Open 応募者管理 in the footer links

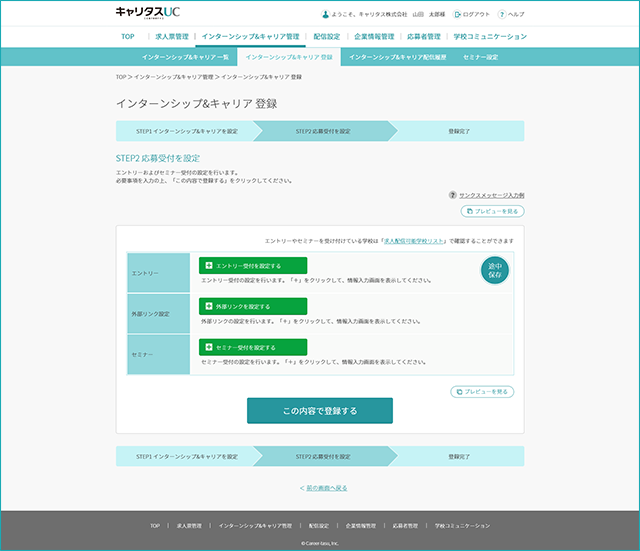(405, 526)
